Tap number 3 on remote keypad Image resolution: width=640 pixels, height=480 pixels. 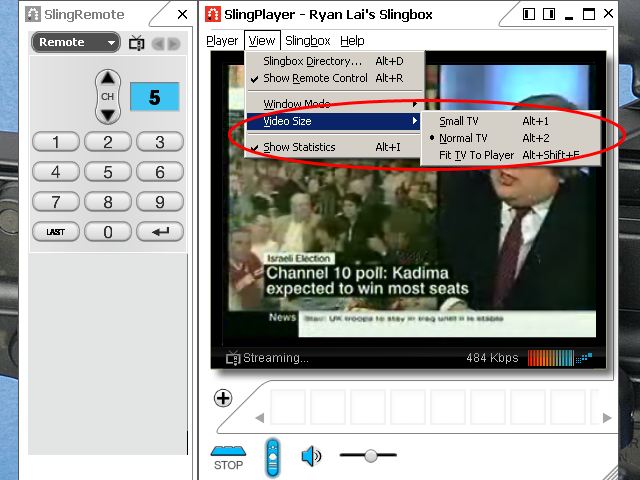(x=160, y=142)
